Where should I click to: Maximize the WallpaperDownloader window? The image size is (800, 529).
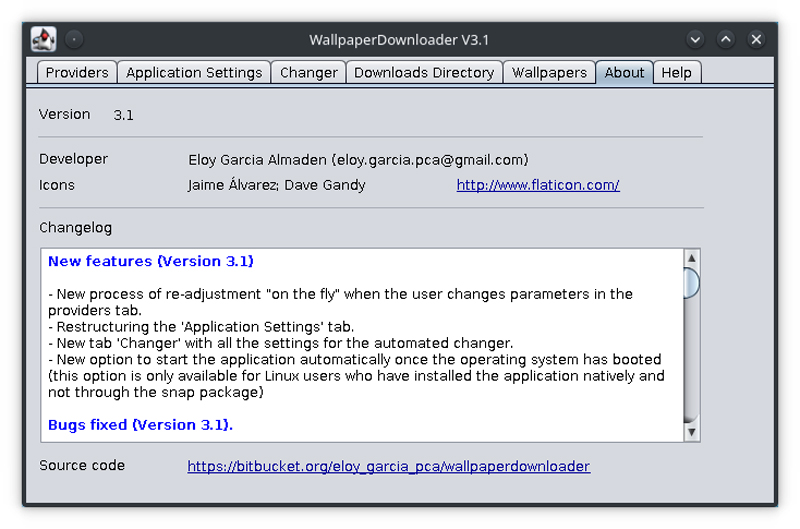point(726,39)
